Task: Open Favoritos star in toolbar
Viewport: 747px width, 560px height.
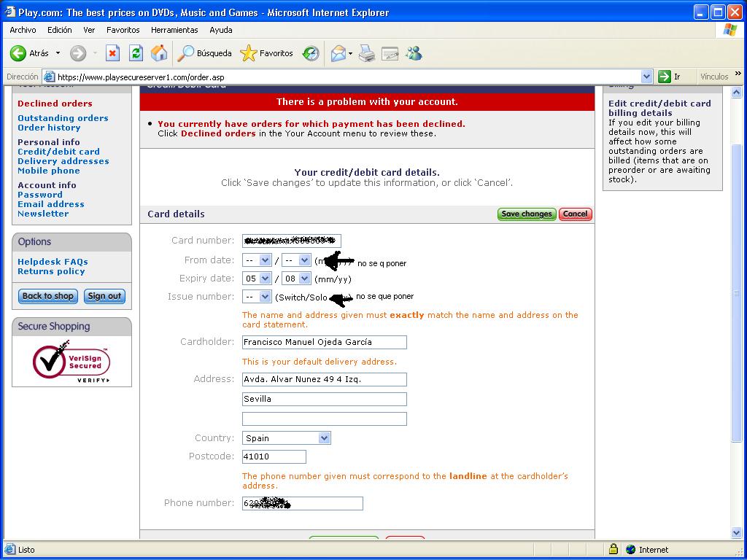Action: [x=248, y=53]
